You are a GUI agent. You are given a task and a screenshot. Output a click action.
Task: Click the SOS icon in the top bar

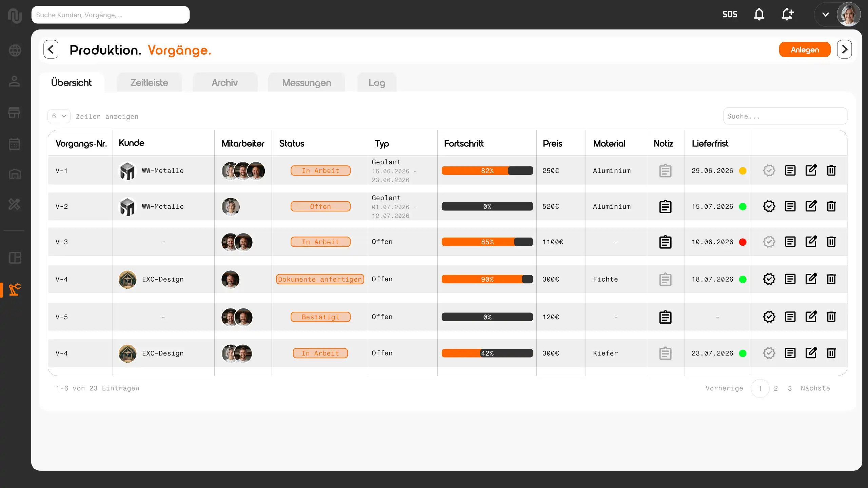click(730, 14)
